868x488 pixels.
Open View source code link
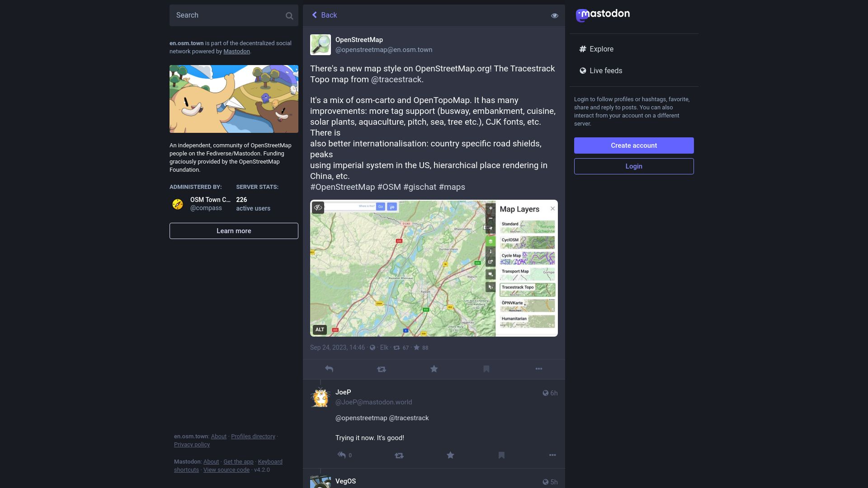(x=226, y=470)
